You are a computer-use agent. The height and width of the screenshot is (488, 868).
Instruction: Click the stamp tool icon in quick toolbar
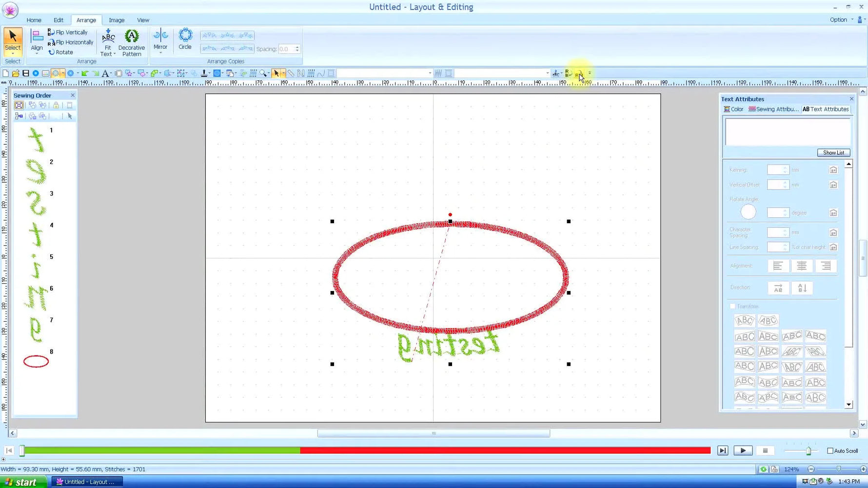(204, 73)
